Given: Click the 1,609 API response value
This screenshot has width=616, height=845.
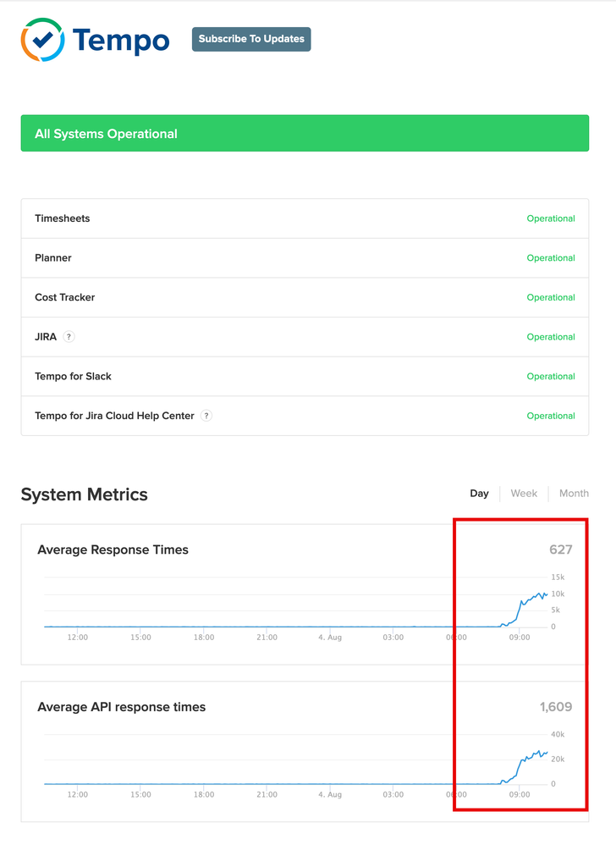Looking at the screenshot, I should (x=556, y=706).
